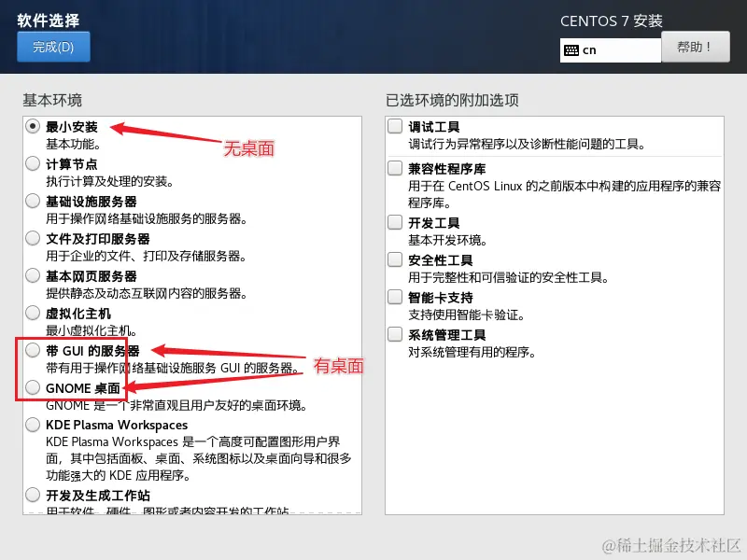
Task: Select KDE Plasma Workspaces radio button
Action: tap(33, 425)
